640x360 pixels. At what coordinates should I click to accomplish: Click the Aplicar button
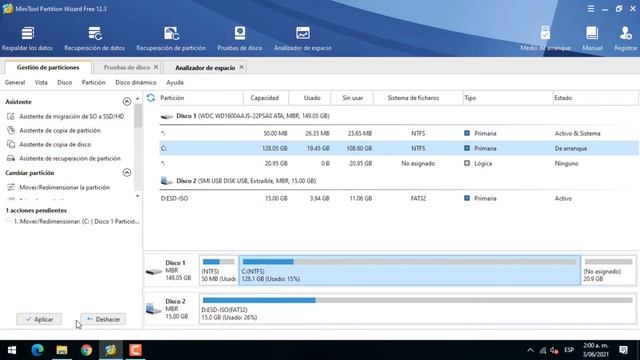(x=39, y=319)
